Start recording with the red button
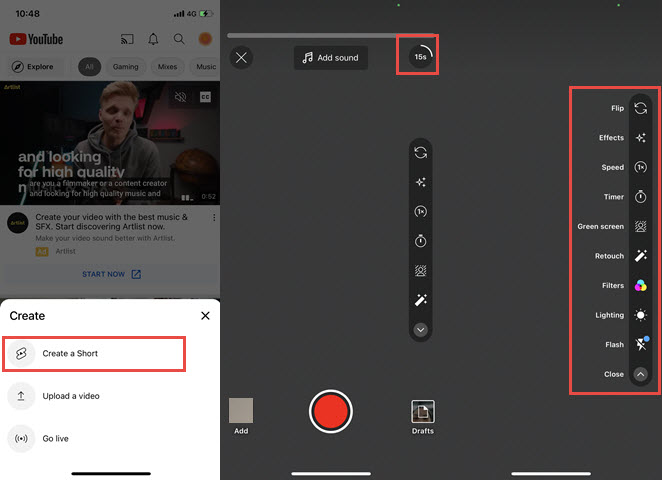 pos(331,411)
